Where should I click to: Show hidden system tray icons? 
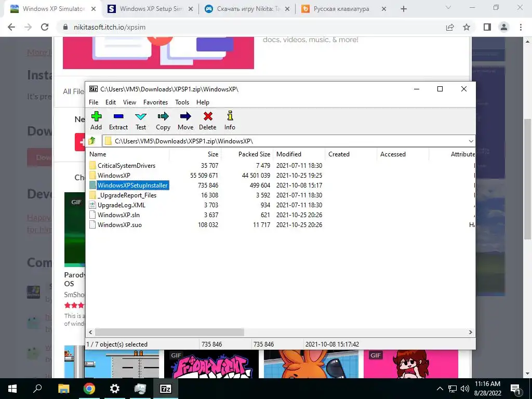(440, 389)
